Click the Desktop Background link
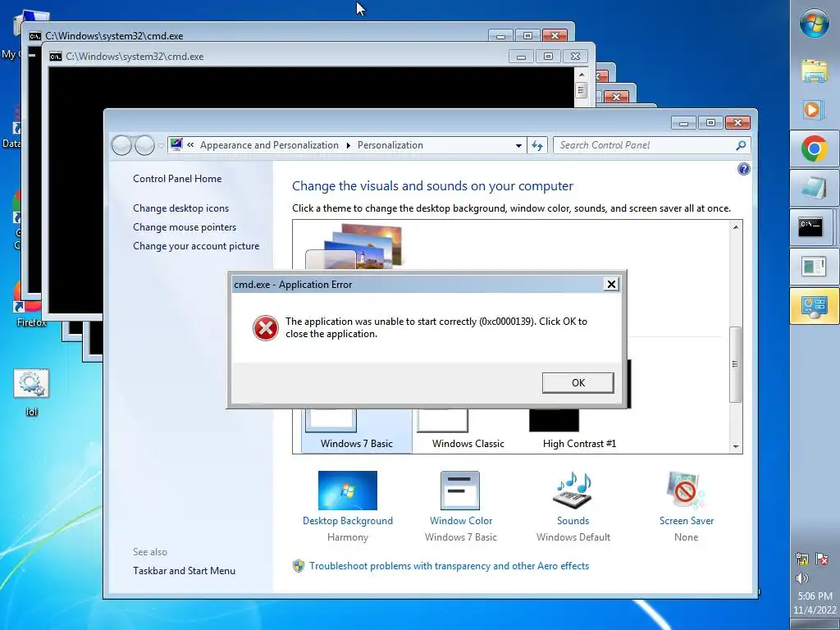The image size is (840, 630). point(348,521)
